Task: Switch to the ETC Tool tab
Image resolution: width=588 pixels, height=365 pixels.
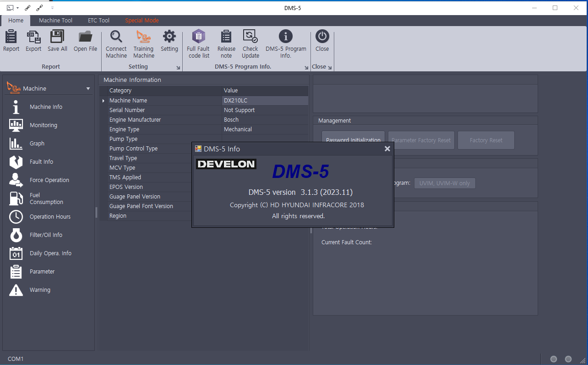Action: click(x=98, y=21)
